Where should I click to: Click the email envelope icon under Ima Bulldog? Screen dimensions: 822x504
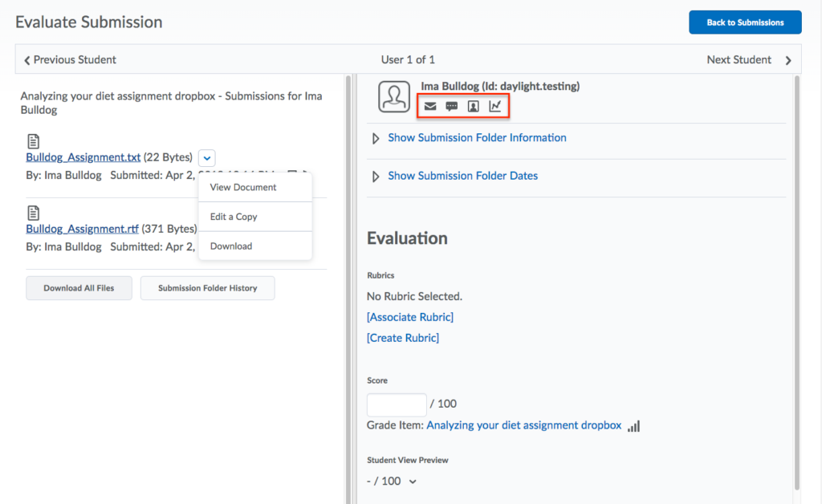(431, 106)
